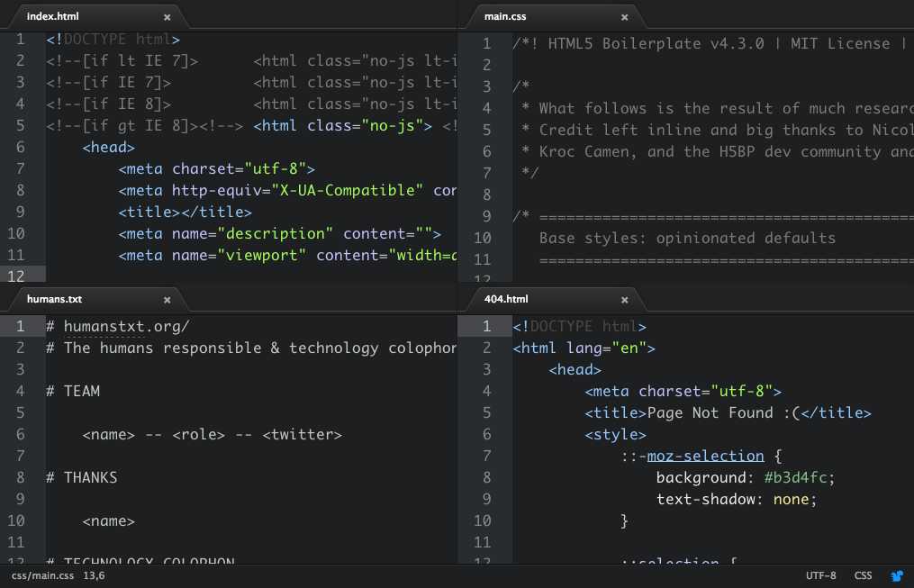Click line number 12 in index.html gutter
Viewport: 914px width, 588px height.
click(16, 276)
